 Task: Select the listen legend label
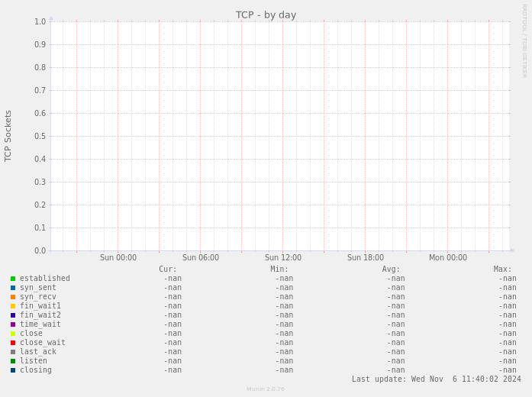(x=33, y=361)
